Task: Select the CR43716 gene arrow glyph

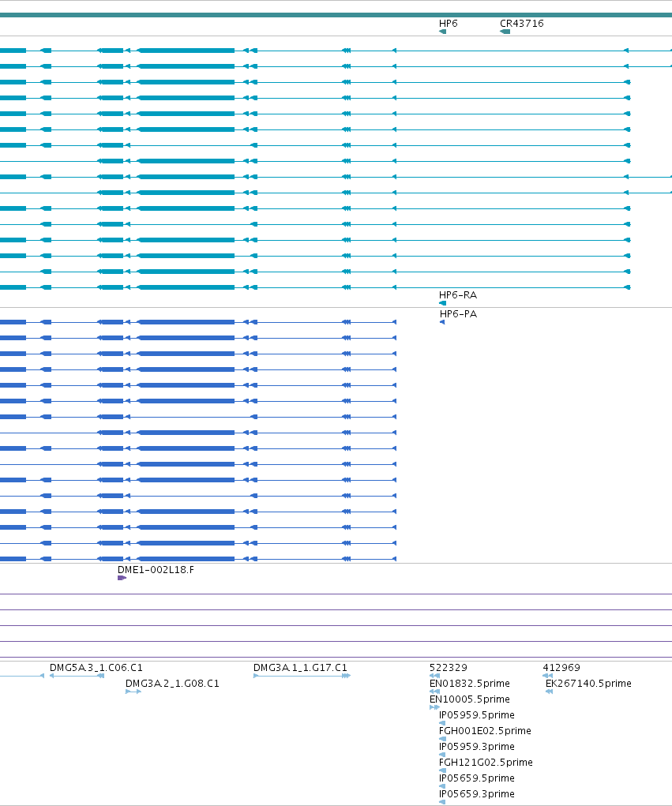Action: pyautogui.click(x=505, y=32)
